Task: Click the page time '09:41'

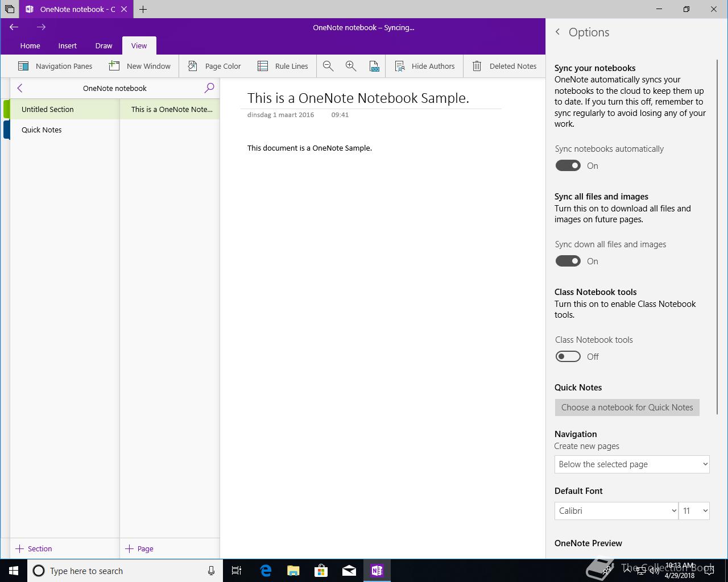Action: coord(340,115)
